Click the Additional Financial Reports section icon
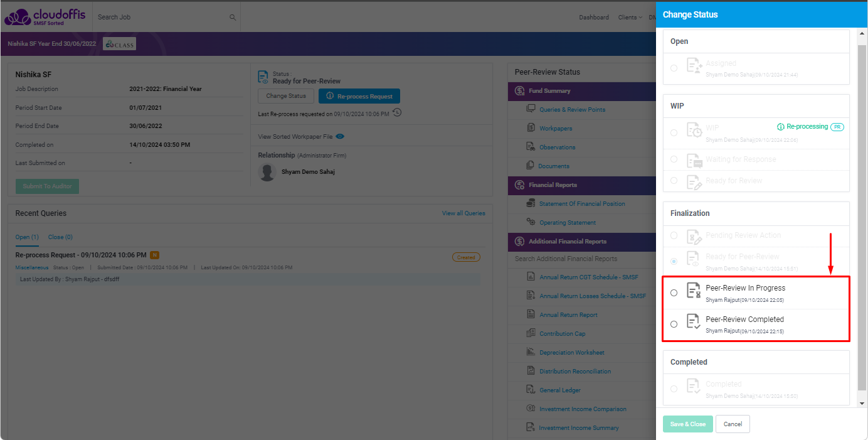The width and height of the screenshot is (868, 440). tap(520, 242)
